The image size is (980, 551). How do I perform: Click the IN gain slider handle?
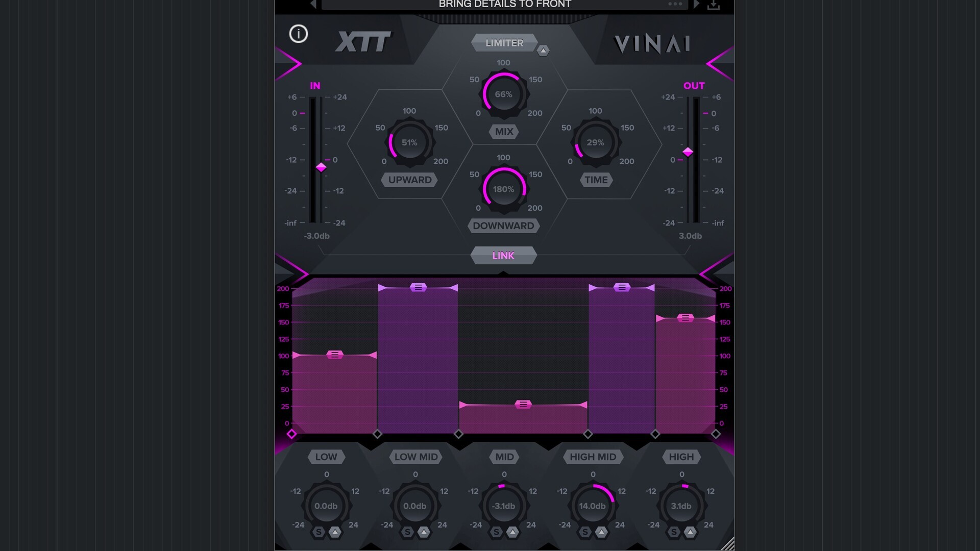point(321,167)
